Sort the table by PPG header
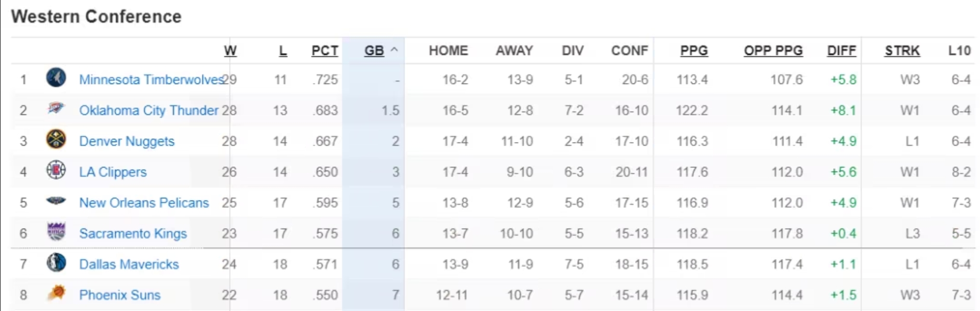The height and width of the screenshot is (311, 980). (x=693, y=51)
